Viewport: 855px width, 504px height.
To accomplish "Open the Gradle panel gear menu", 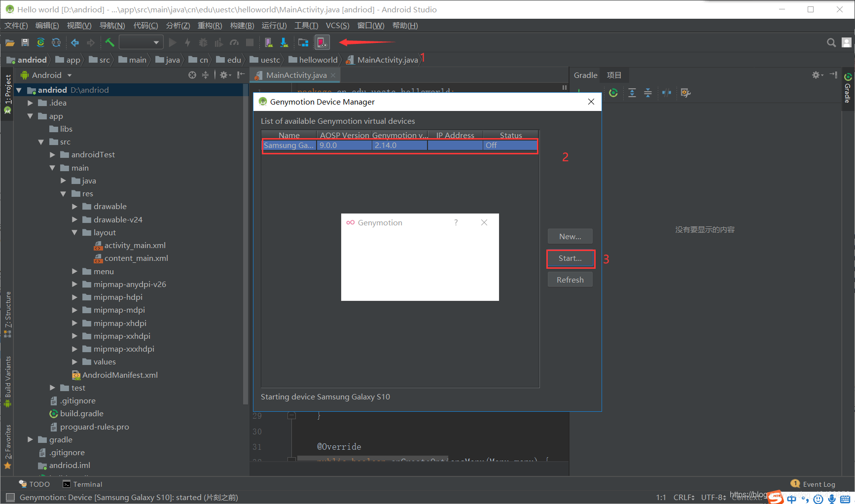I will tap(818, 75).
